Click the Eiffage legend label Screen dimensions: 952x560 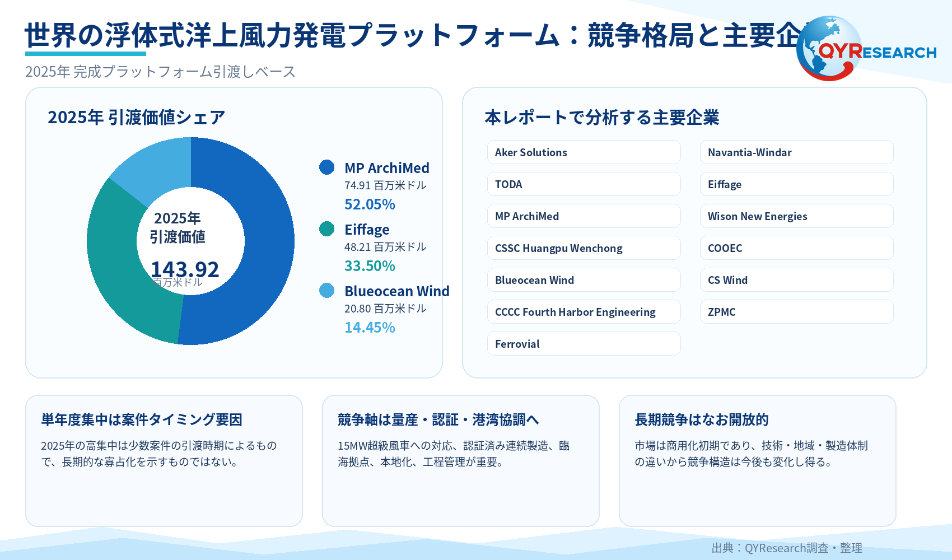click(x=367, y=230)
